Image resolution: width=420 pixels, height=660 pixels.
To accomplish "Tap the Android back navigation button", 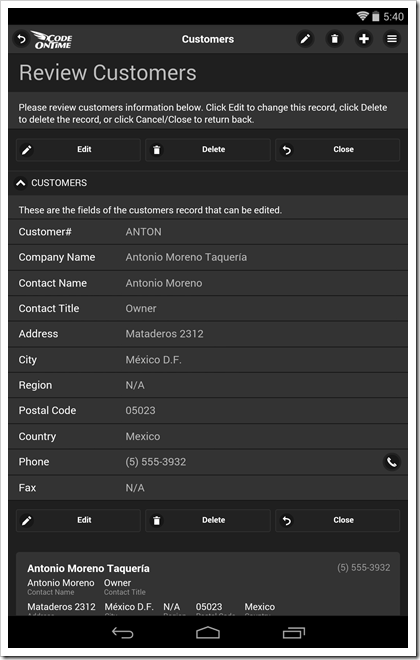I will pos(122,633).
